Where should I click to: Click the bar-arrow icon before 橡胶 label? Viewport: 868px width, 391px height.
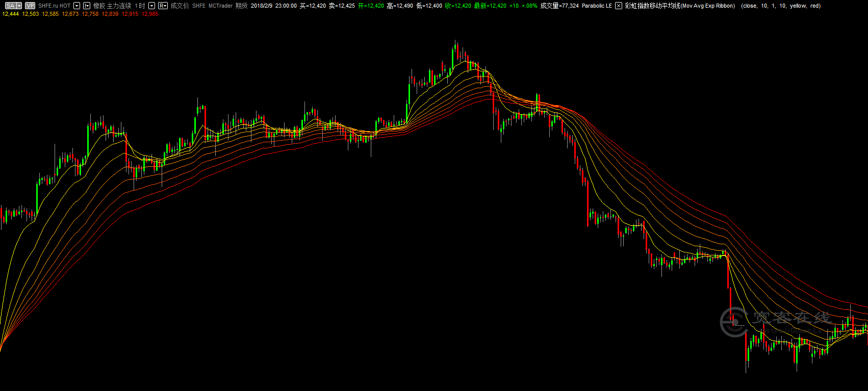click(87, 6)
